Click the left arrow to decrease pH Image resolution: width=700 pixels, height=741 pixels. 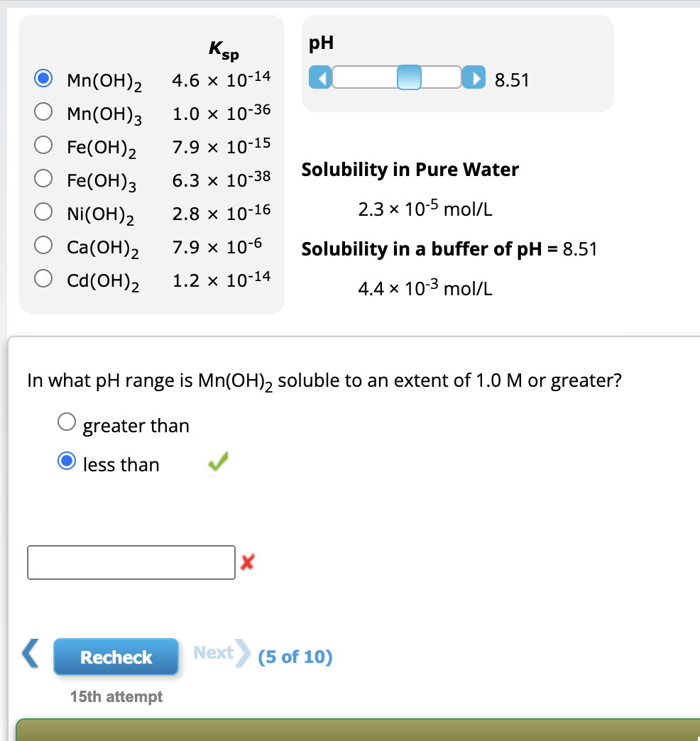pyautogui.click(x=320, y=77)
